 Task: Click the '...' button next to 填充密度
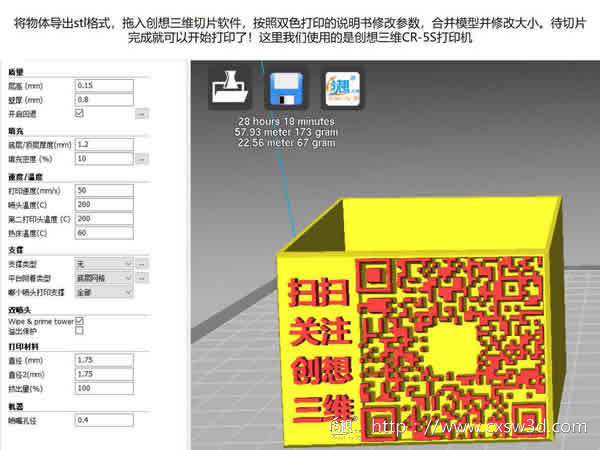click(x=141, y=158)
